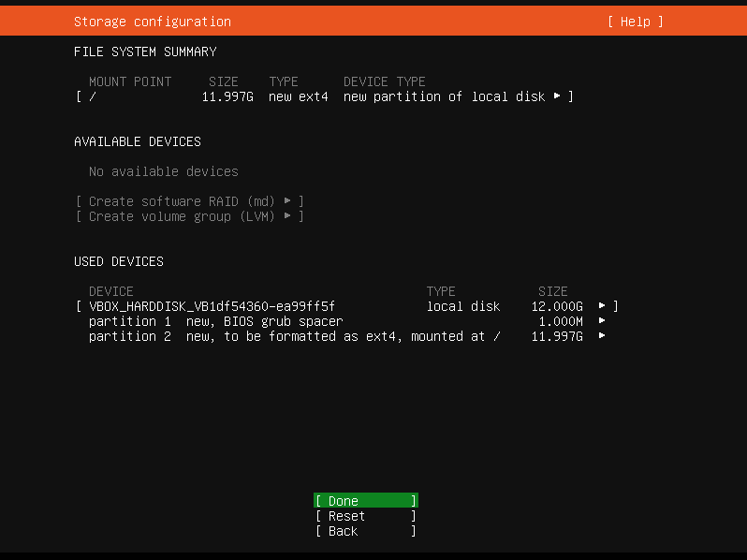Click the arrow icon after volume group (LVM)
747x560 pixels.
coord(287,216)
